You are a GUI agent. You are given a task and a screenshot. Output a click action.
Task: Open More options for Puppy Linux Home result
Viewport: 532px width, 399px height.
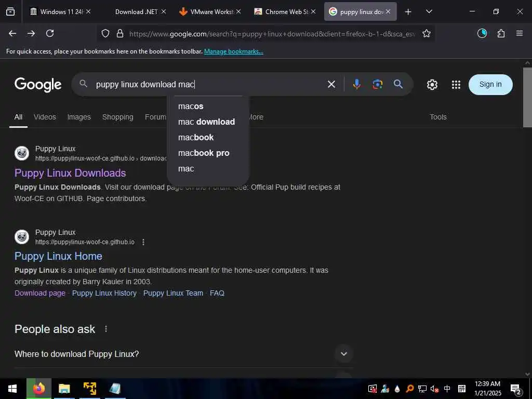point(143,242)
